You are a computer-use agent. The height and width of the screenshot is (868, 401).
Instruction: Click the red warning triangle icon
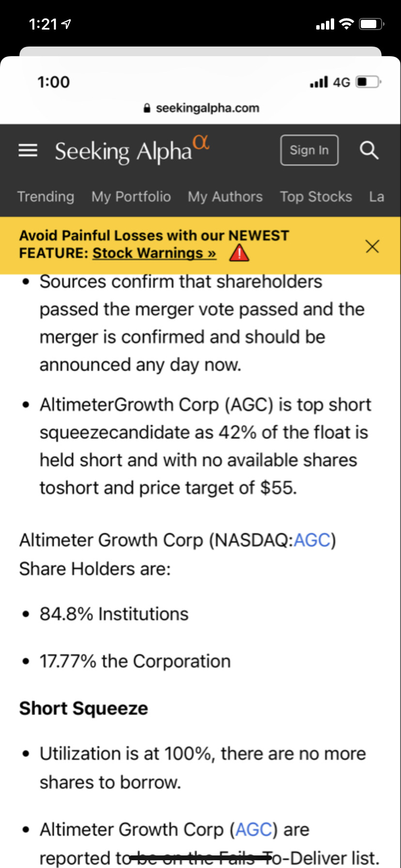pyautogui.click(x=239, y=253)
